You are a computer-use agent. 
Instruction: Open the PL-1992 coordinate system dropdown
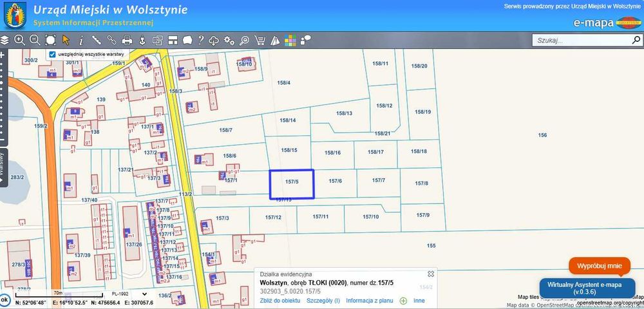tap(130, 294)
